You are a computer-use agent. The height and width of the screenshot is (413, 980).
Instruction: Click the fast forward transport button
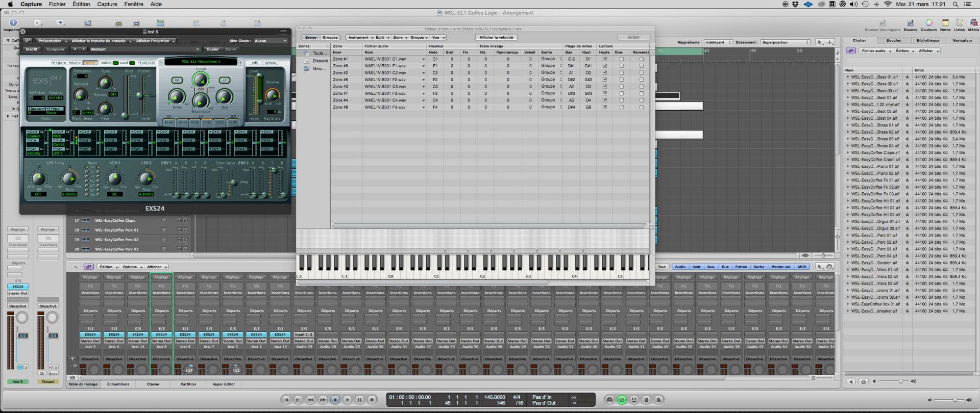click(323, 400)
